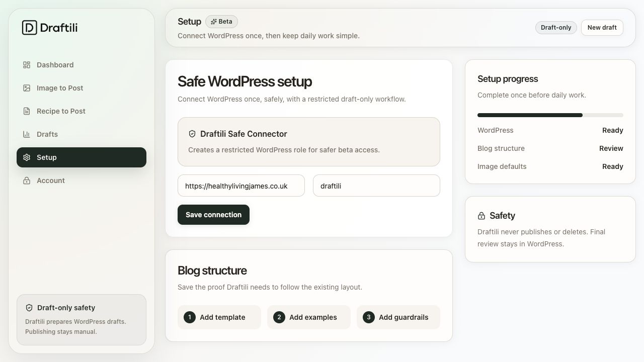Click the Setup gear icon
Screen dimensions: 644x362
(27, 157)
